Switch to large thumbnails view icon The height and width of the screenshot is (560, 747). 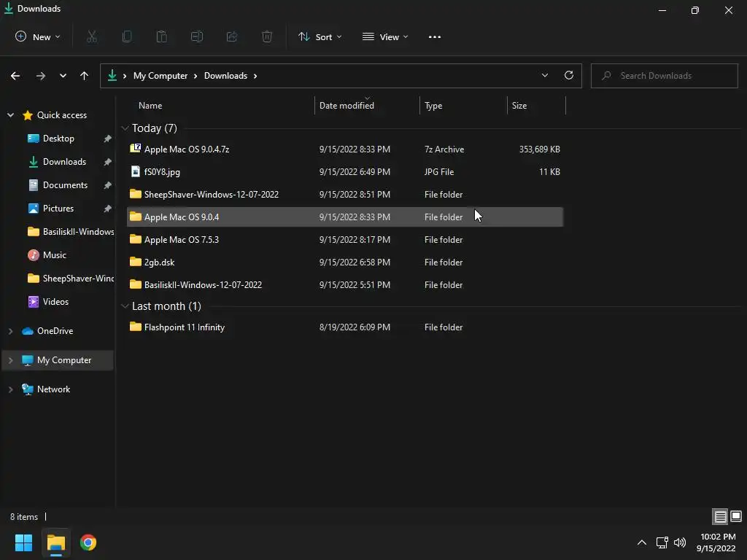tap(736, 516)
